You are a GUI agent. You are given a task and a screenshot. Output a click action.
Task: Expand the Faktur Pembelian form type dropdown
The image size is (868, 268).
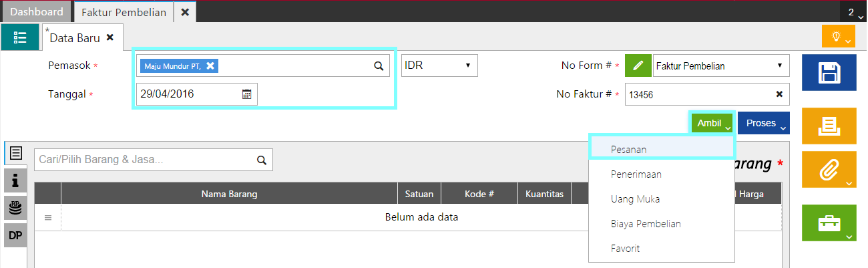[x=720, y=65]
